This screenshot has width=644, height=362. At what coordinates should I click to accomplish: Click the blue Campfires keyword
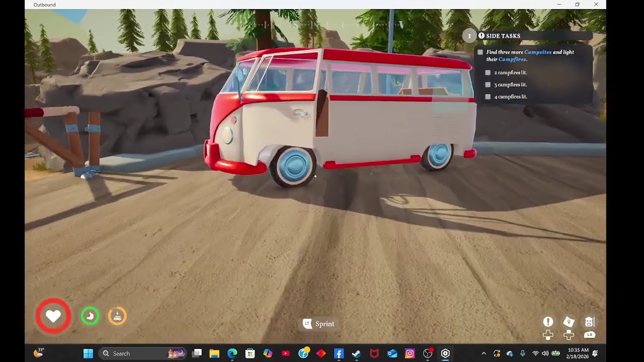point(512,59)
